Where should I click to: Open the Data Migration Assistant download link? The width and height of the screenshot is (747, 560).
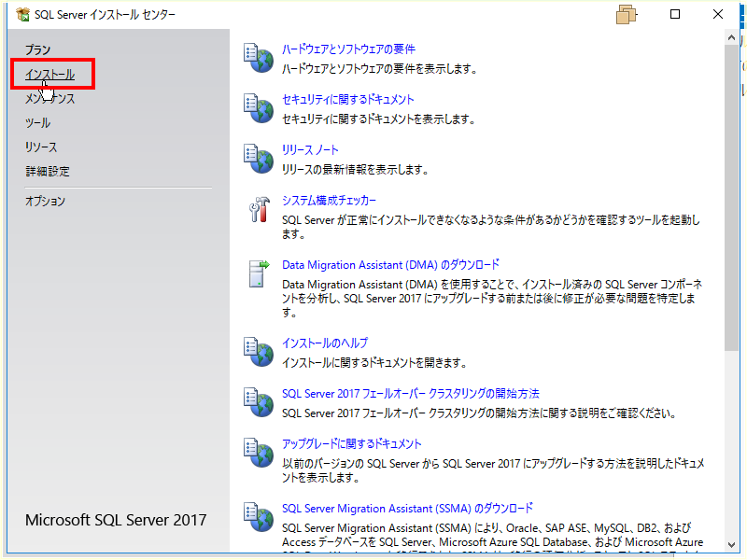pyautogui.click(x=388, y=264)
